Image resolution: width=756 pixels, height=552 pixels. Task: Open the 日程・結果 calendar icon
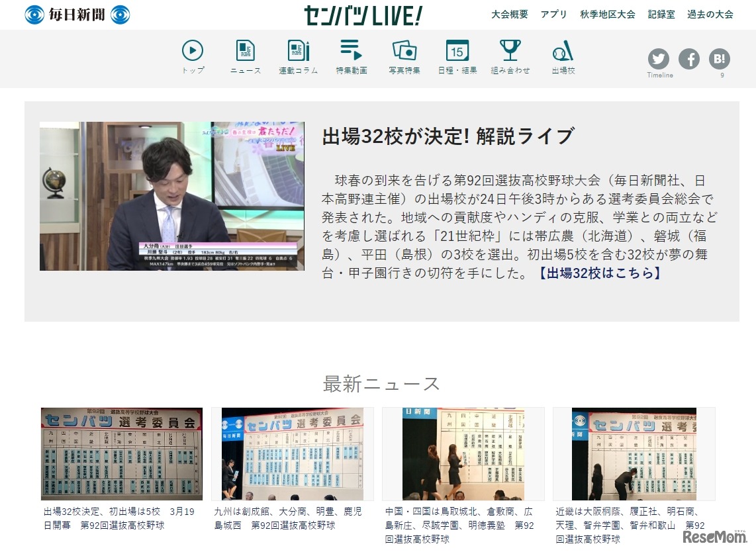pos(456,50)
